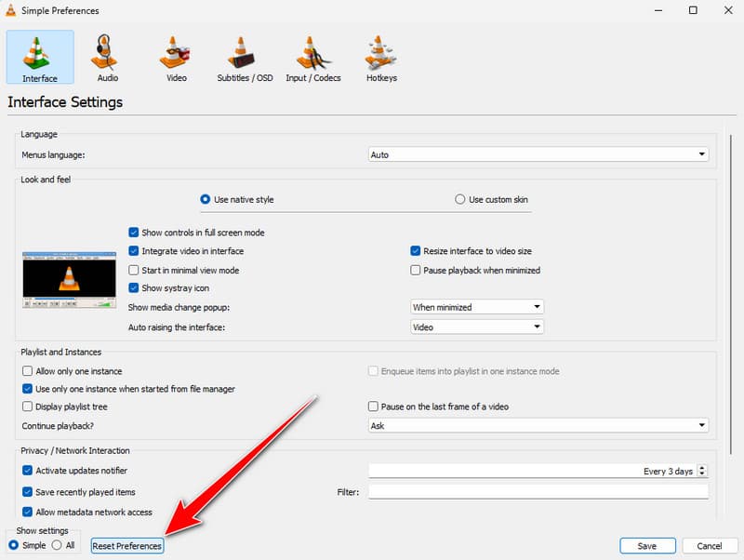
Task: Click the Input / Codecs icon
Action: tap(313, 56)
